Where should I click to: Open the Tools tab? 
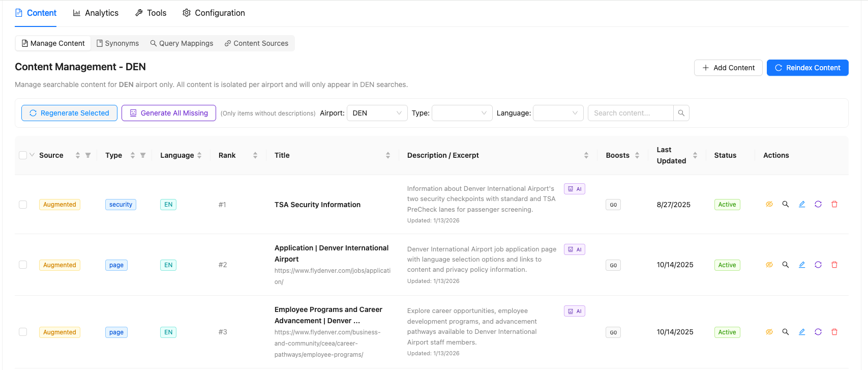[x=151, y=13]
